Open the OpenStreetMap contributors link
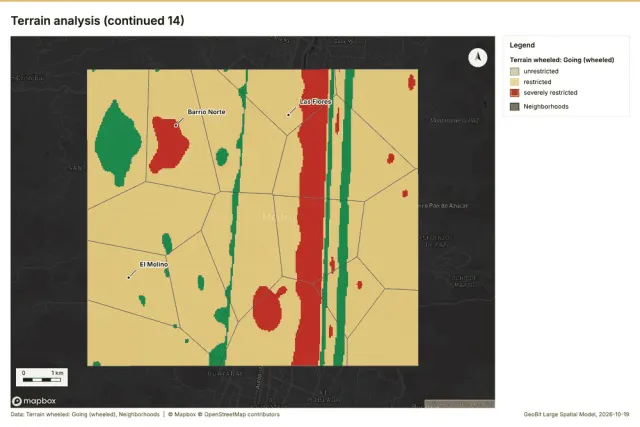The image size is (640, 427). coord(239,414)
